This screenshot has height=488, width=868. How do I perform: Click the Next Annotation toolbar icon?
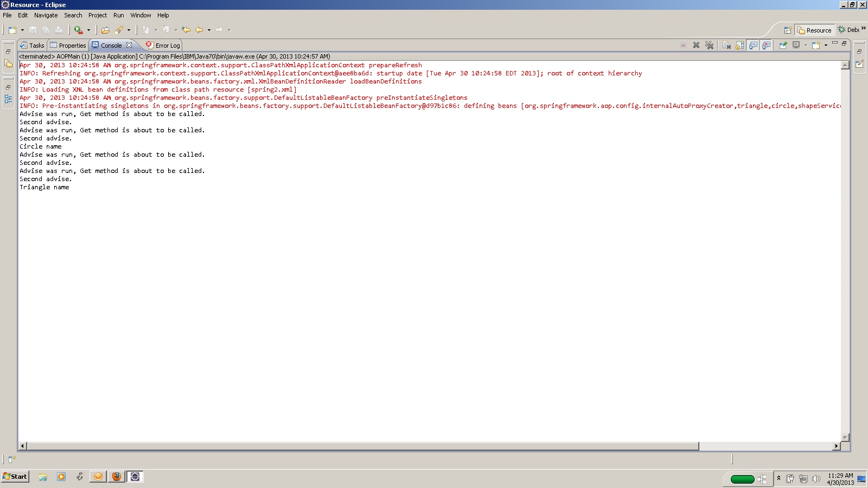click(x=145, y=30)
